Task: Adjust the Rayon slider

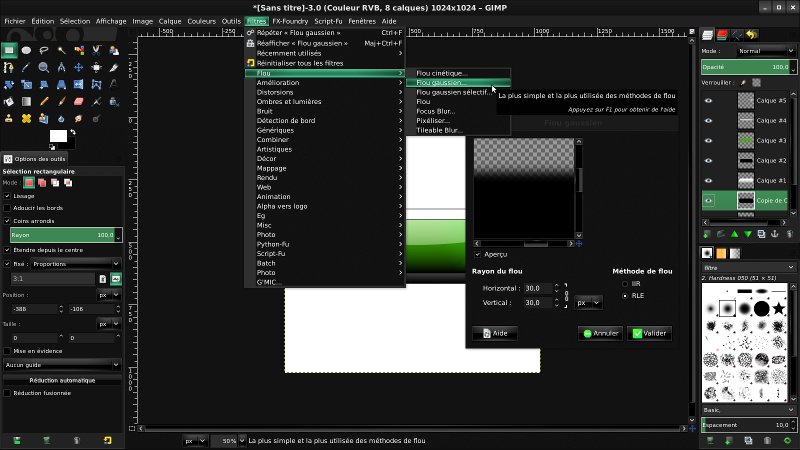Action: coord(63,235)
